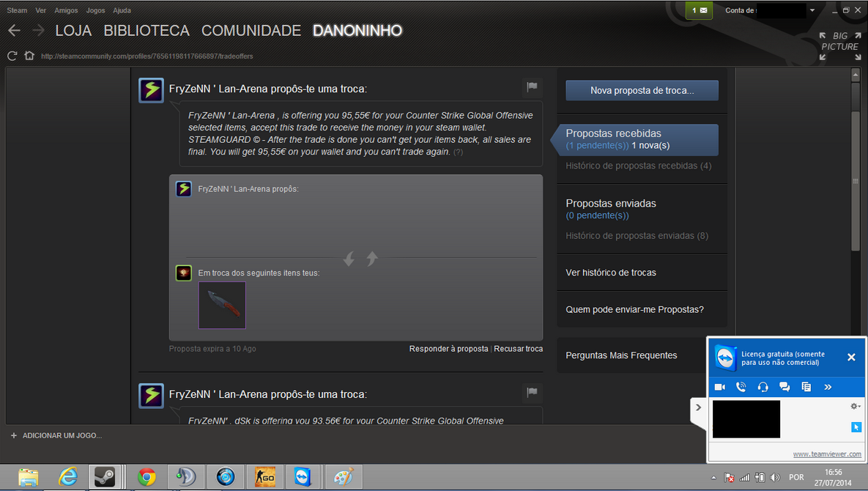
Task: Reload the page with refresh icon
Action: click(x=12, y=56)
